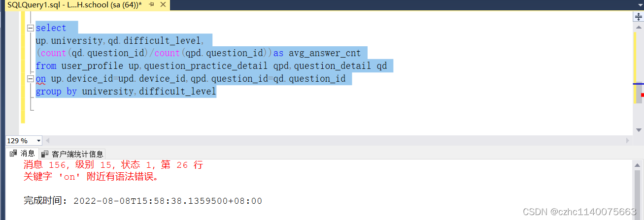This screenshot has width=644, height=220.
Task: Click the 'select' keyword in the editor
Action: pyautogui.click(x=51, y=28)
